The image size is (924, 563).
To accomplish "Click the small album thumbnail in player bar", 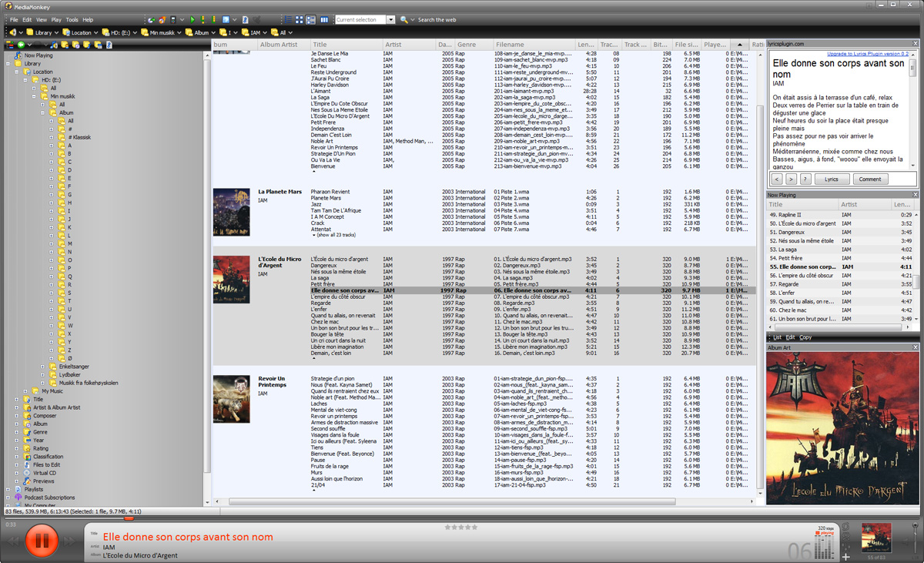I will click(x=876, y=537).
